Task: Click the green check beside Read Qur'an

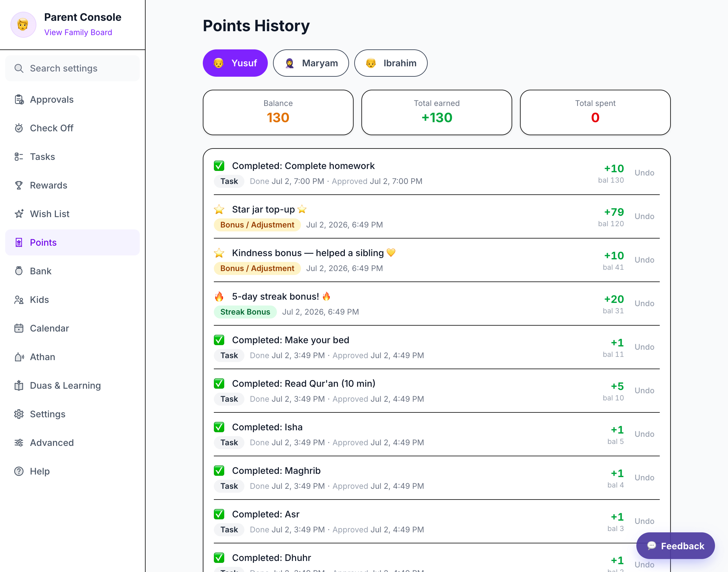Action: (219, 383)
